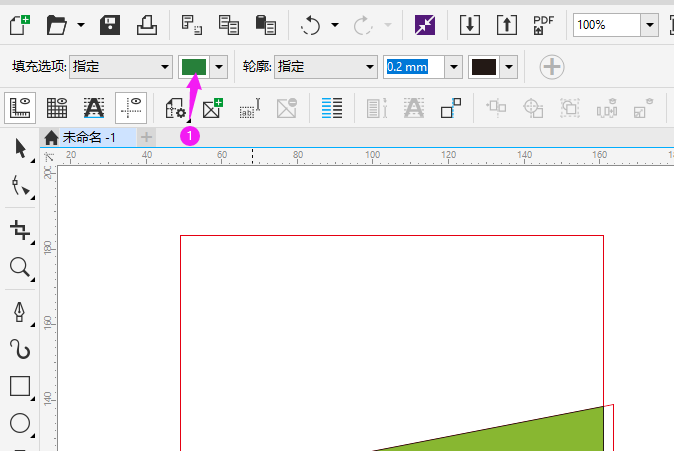Cut selection using the toolbar icon
Image resolution: width=674 pixels, height=451 pixels.
coord(192,25)
